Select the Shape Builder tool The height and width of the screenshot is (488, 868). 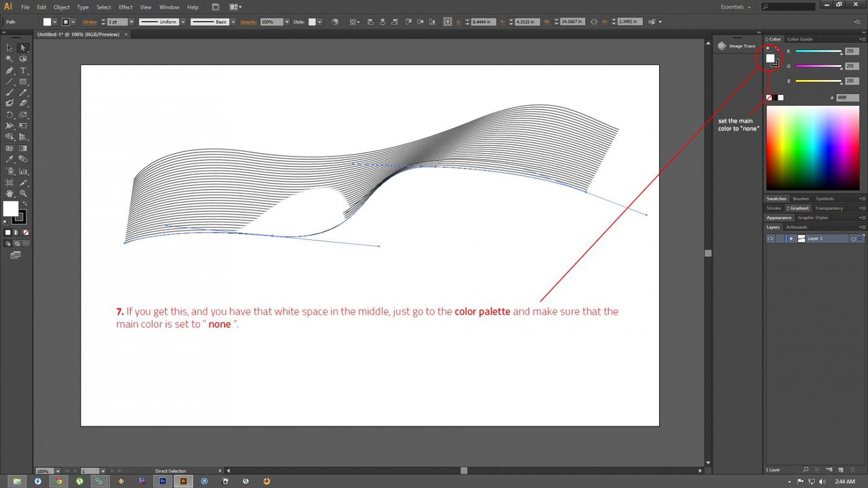pyautogui.click(x=9, y=137)
